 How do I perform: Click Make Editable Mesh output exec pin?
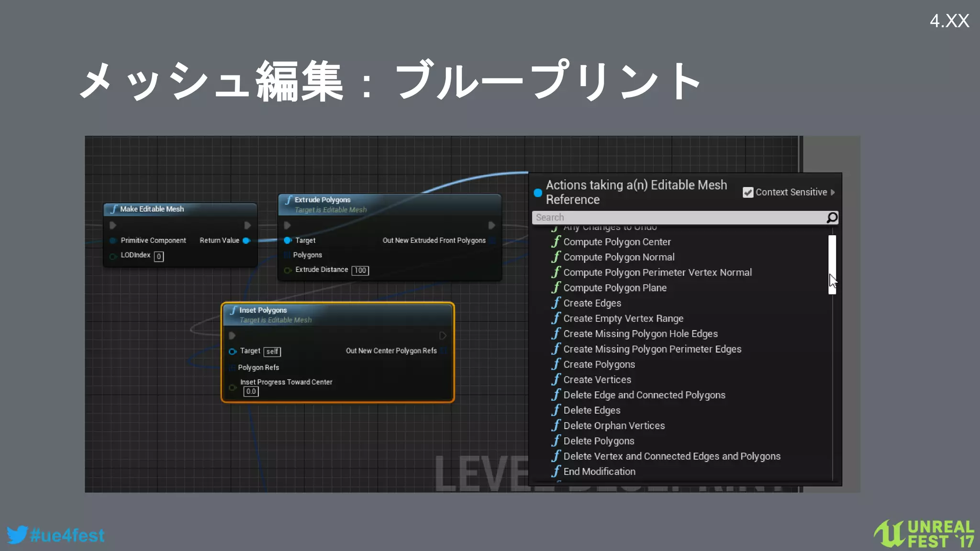coord(247,225)
